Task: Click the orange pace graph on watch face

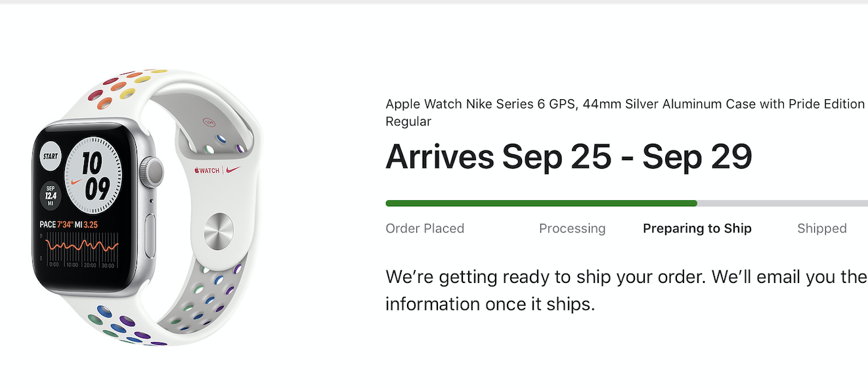Action: 82,248
